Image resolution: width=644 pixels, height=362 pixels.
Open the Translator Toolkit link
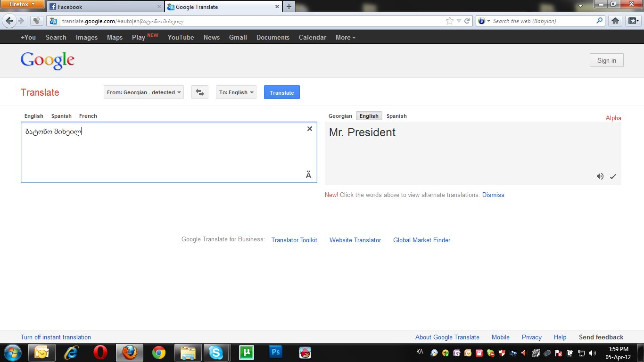pyautogui.click(x=294, y=240)
